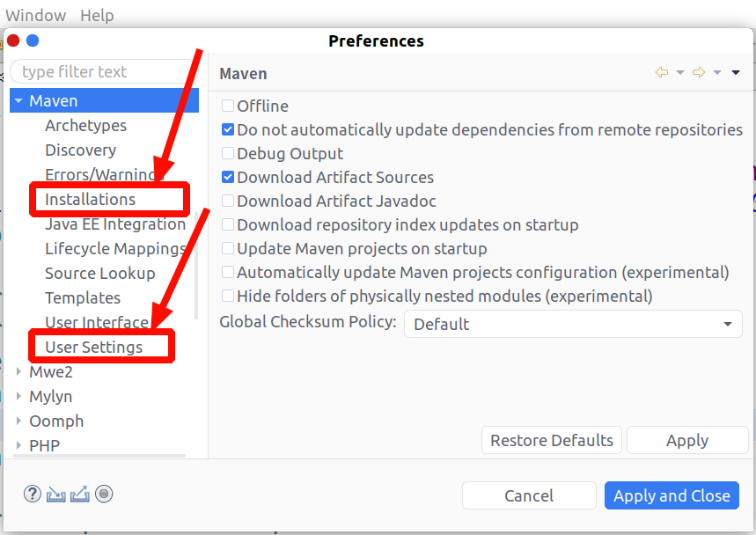Click the Restore Defaults button
Viewport: 756px width, 535px height.
(x=552, y=440)
